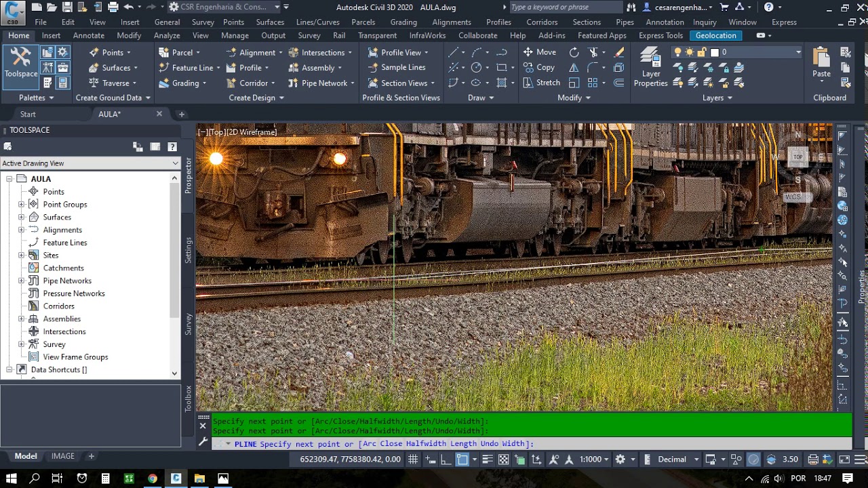Open the Alignments menu
The width and height of the screenshot is (868, 488).
(451, 22)
